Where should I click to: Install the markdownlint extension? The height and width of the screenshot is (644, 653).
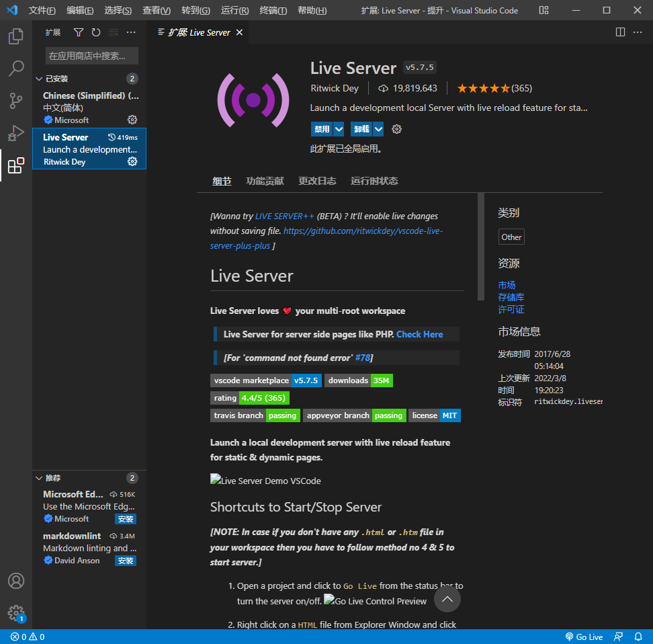click(x=125, y=560)
